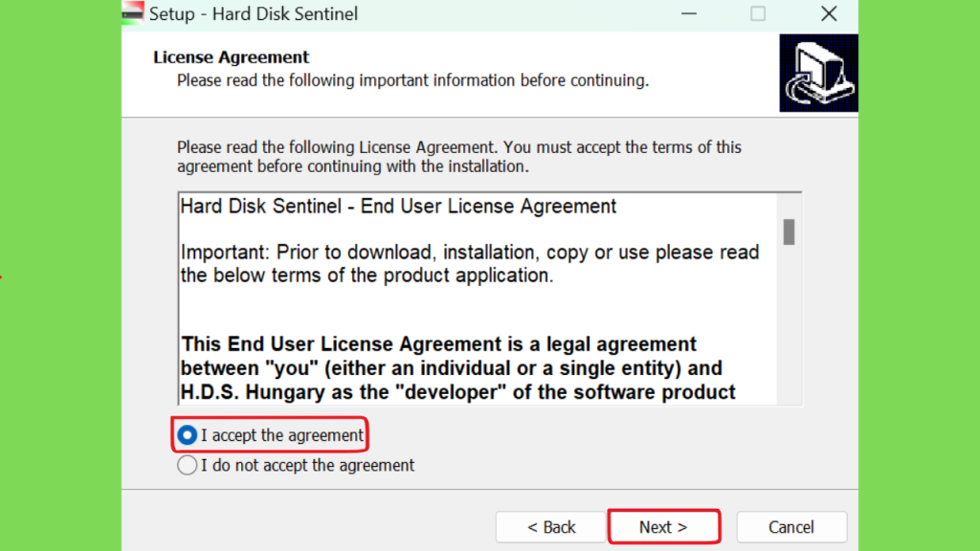
Task: Select the 'I accept the agreement' radio button
Action: (x=187, y=435)
